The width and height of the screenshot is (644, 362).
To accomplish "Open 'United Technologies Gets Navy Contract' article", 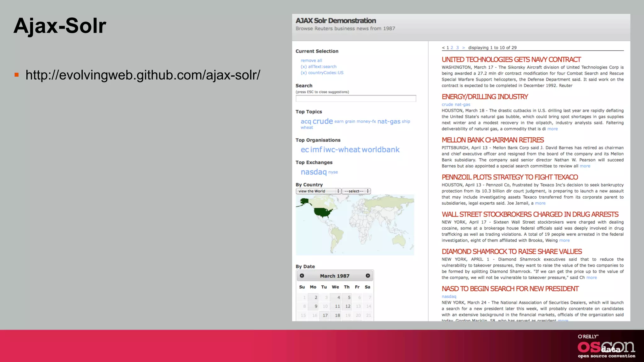I will click(x=511, y=59).
